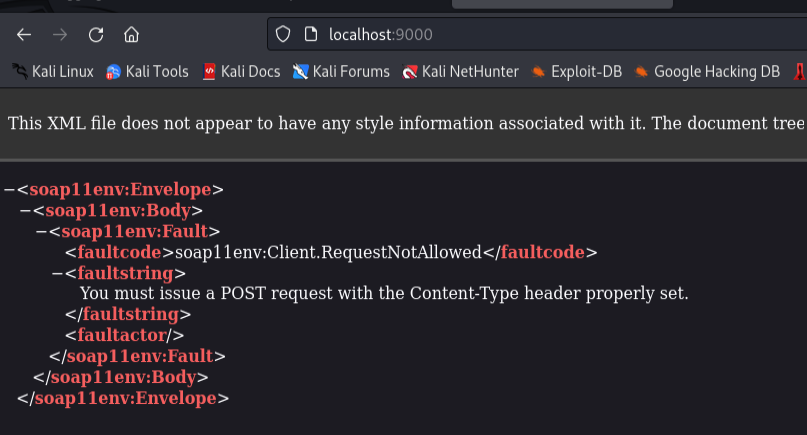Collapse the soap11env:Fault XML node
The width and height of the screenshot is (807, 435).
click(41, 231)
